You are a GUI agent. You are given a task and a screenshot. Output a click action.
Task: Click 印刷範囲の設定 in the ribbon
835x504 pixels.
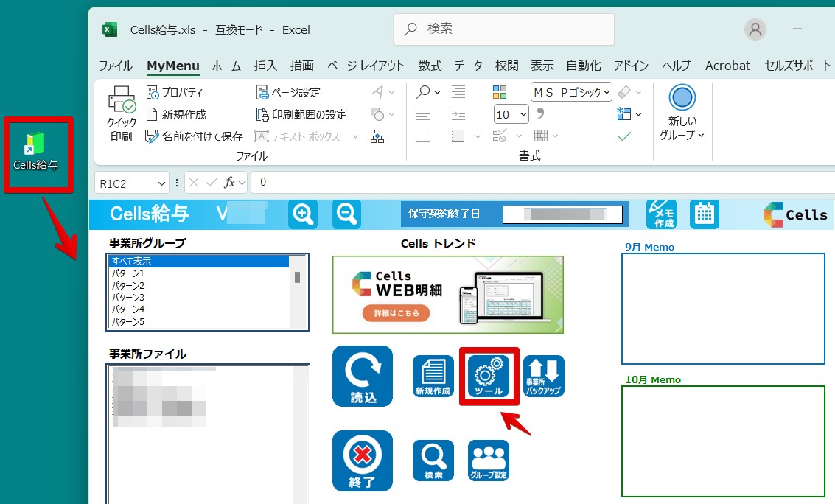(301, 114)
